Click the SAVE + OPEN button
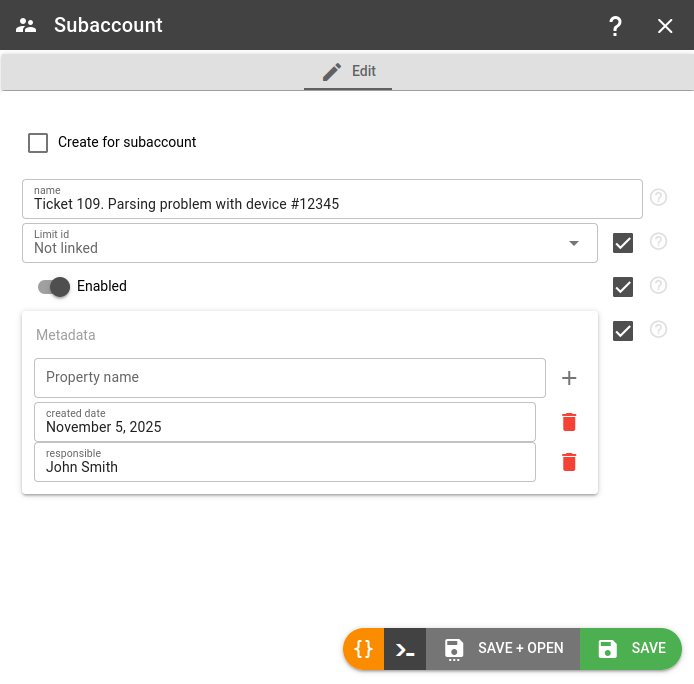The width and height of the screenshot is (694, 684). [x=503, y=649]
